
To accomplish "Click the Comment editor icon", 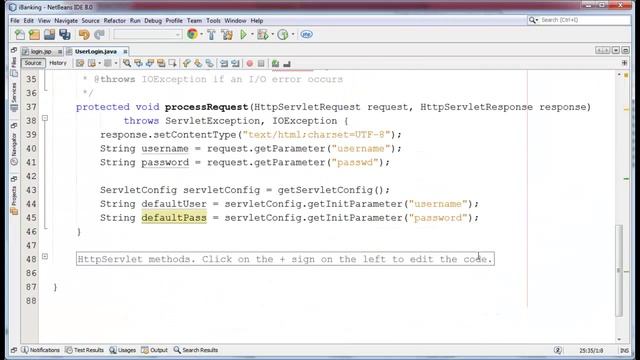I will pyautogui.click(x=276, y=63).
